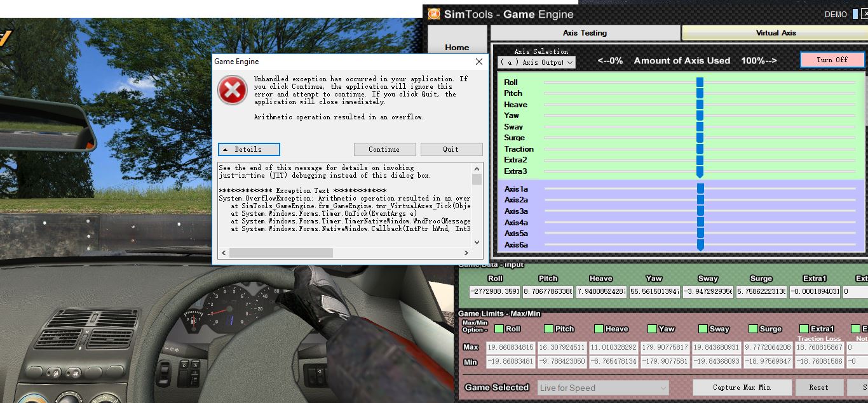Click the 'Arithmetic operation resulted in an overflow.' message

tap(339, 117)
